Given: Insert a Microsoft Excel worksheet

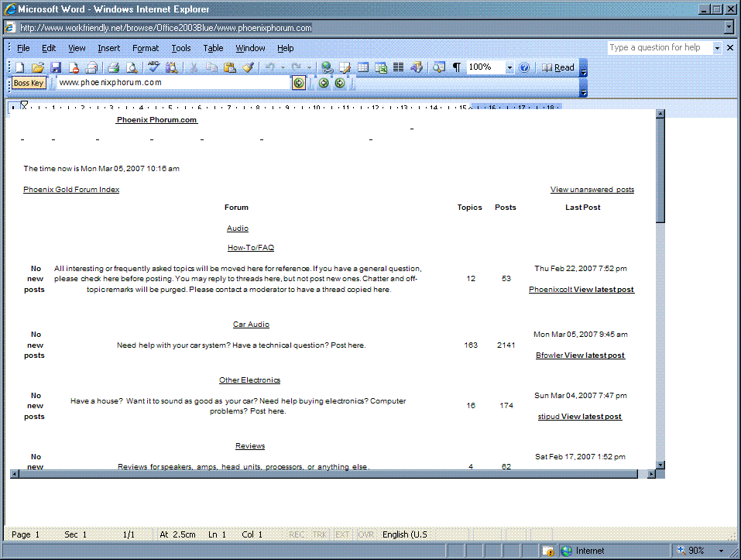Looking at the screenshot, I should (x=381, y=68).
